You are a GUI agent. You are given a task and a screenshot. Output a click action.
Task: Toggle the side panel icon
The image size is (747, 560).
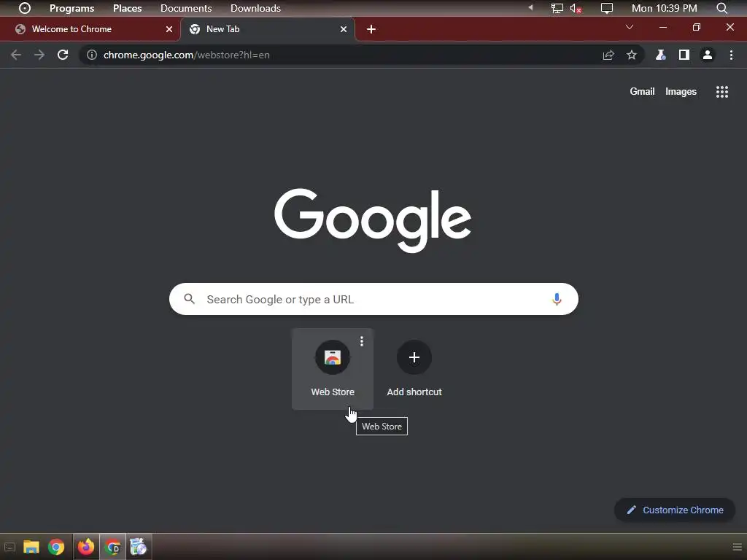point(684,55)
